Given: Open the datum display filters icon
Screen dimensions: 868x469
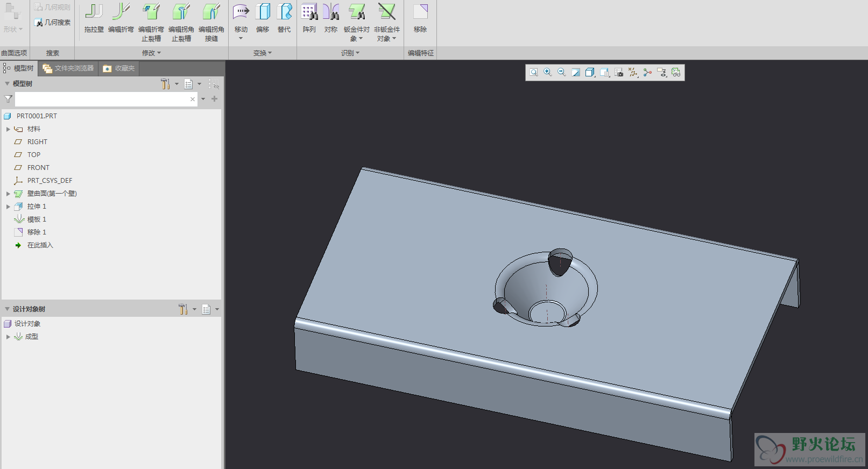Looking at the screenshot, I should click(x=633, y=73).
